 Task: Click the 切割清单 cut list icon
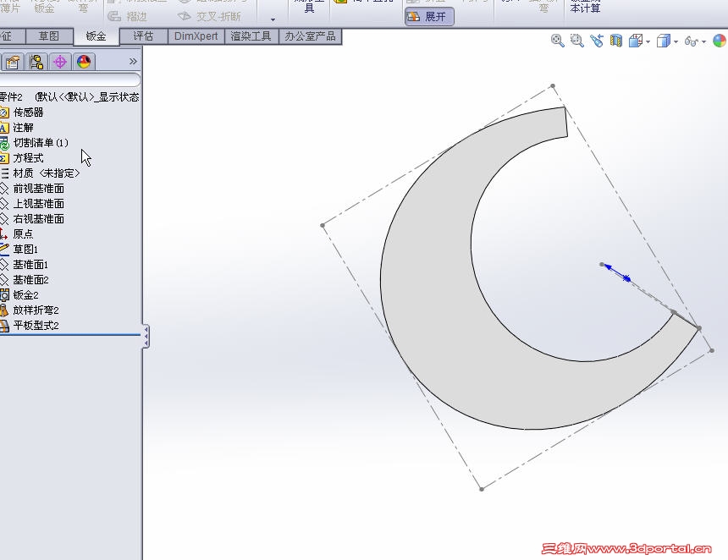[x=3, y=143]
